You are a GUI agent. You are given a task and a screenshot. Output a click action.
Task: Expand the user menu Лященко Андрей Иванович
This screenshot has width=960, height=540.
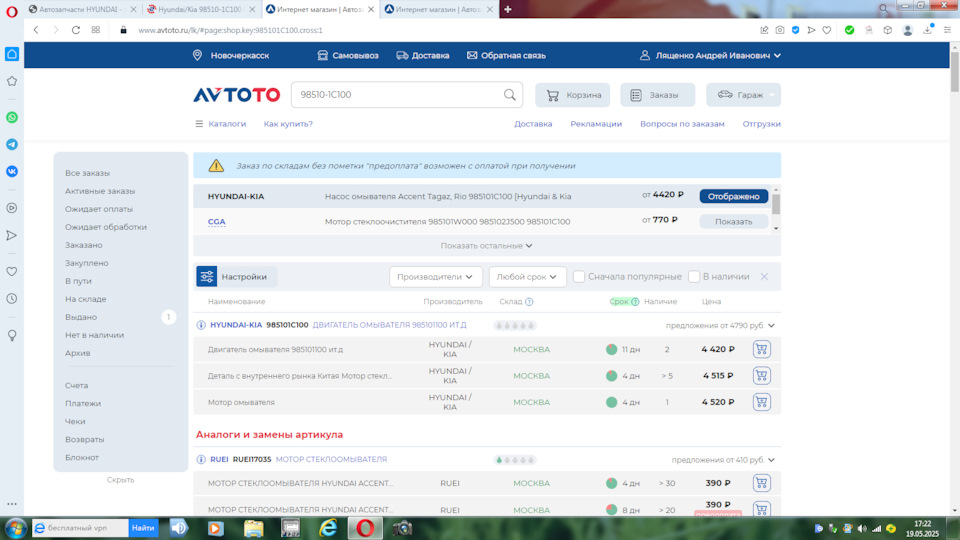pos(710,55)
